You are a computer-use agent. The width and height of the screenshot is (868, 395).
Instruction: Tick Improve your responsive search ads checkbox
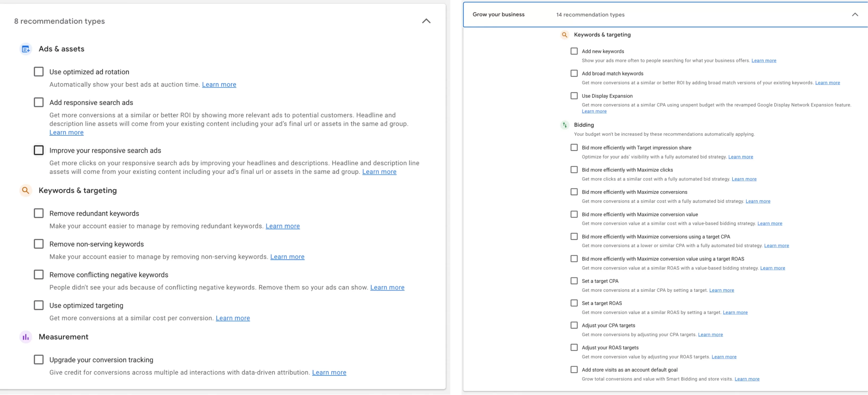coord(39,150)
